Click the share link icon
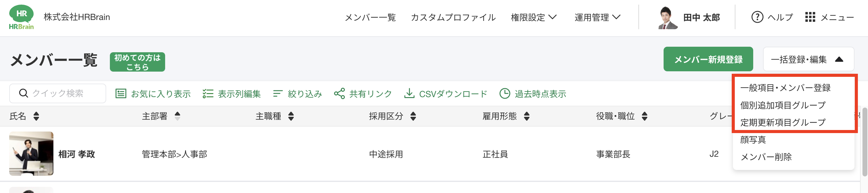This screenshot has width=868, height=193. (339, 93)
